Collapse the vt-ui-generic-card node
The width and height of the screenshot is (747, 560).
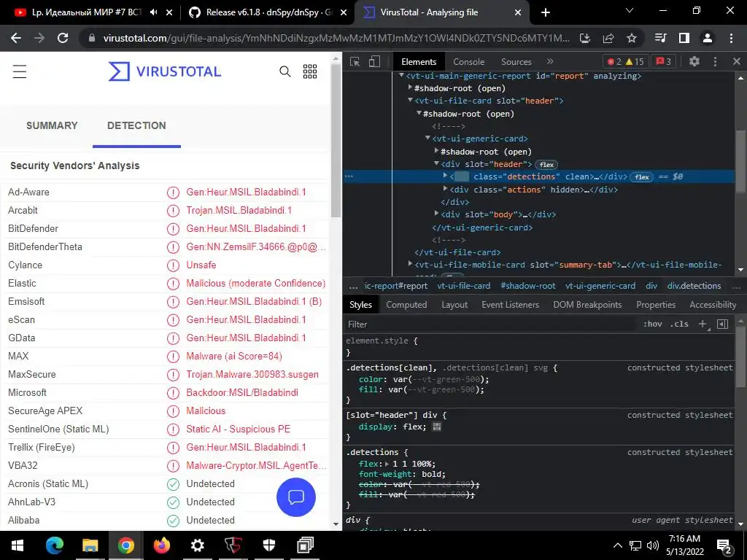tap(427, 138)
